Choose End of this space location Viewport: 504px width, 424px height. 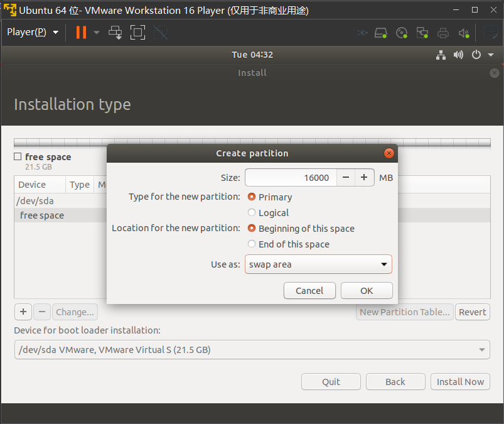point(252,244)
